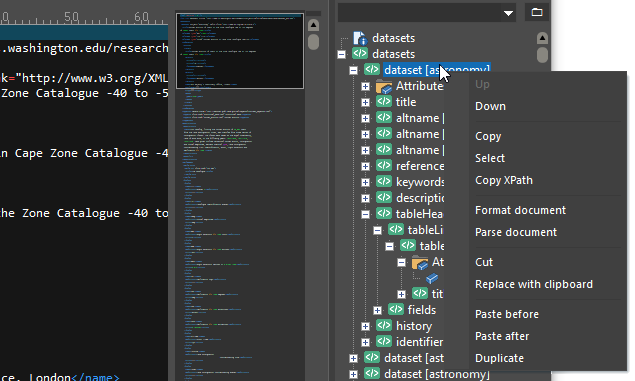Viewport: 635px width, 381px height.
Task: Click the closing </name> tag in the editor
Action: (x=95, y=377)
